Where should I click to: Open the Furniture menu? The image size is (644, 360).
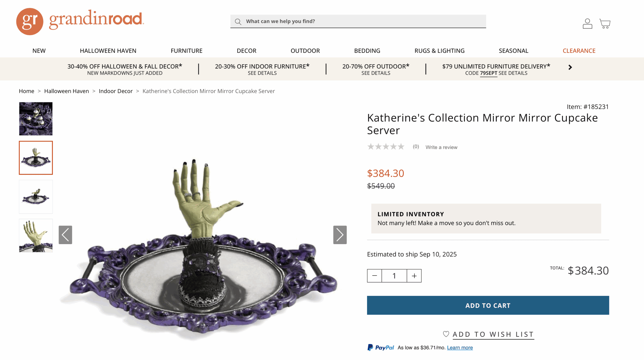[x=186, y=51]
